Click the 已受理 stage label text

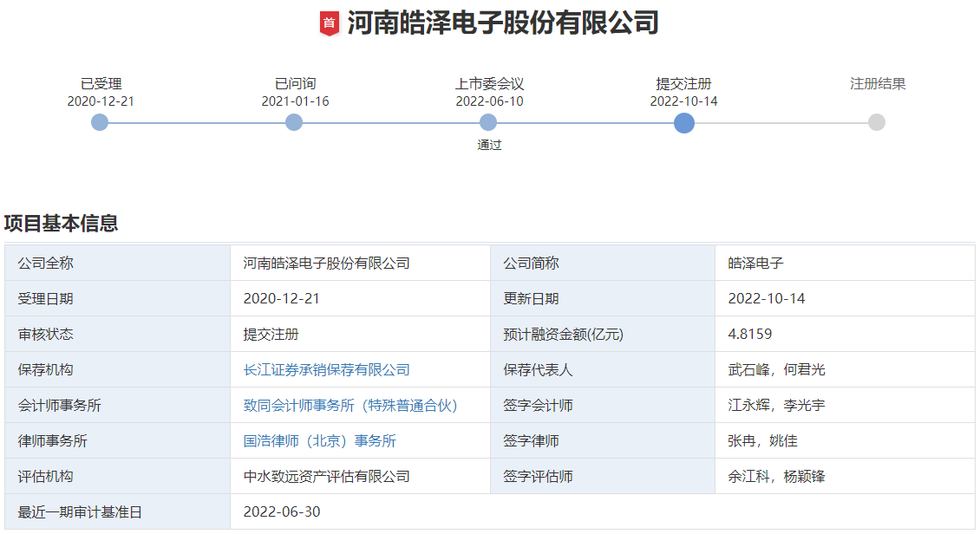101,84
